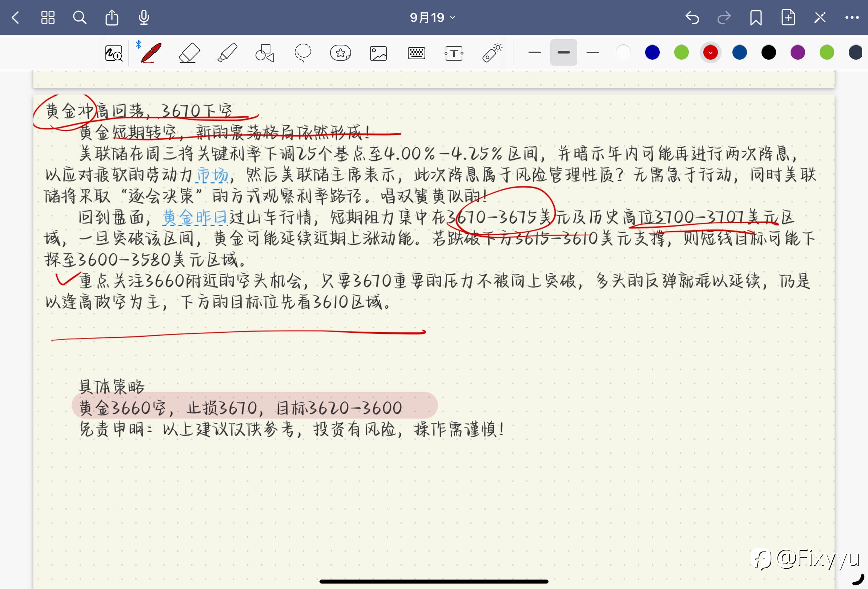Select the Highlighter tool
This screenshot has height=589, width=868.
(227, 53)
